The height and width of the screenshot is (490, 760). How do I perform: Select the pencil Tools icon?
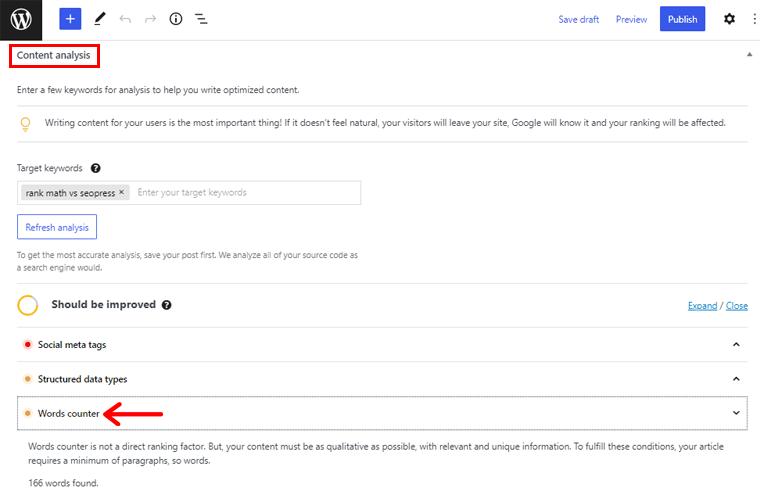pos(100,19)
